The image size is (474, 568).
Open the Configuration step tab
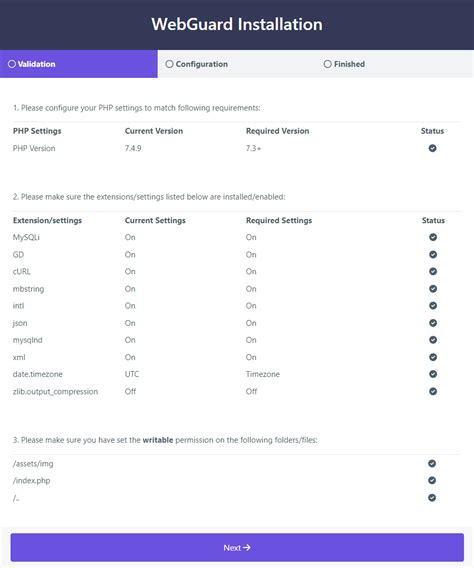click(x=236, y=64)
